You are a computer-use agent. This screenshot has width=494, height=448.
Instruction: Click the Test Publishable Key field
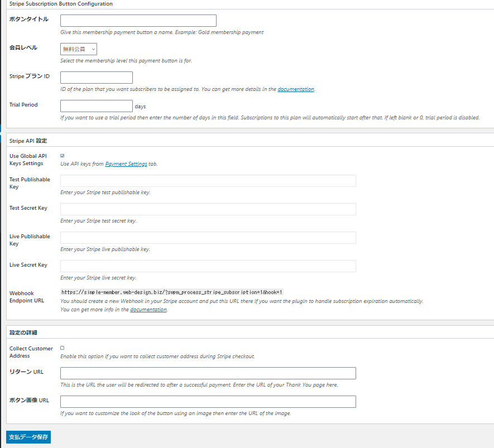[x=208, y=181]
